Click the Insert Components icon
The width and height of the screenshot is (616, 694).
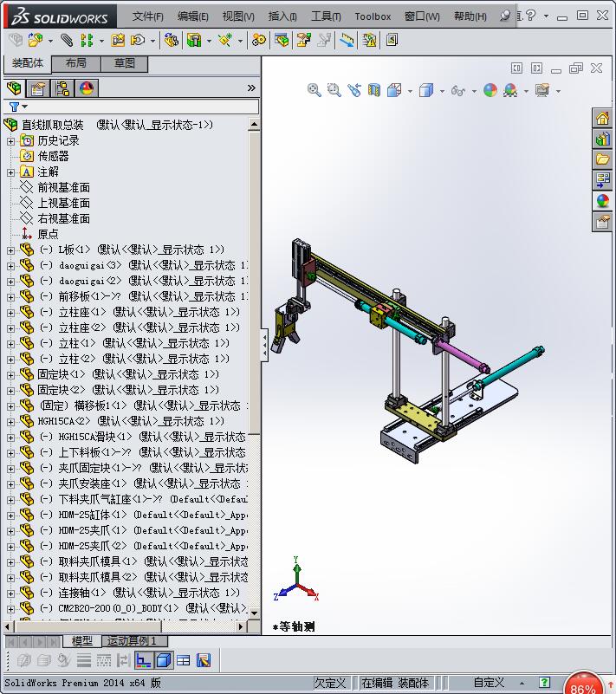pos(36,40)
